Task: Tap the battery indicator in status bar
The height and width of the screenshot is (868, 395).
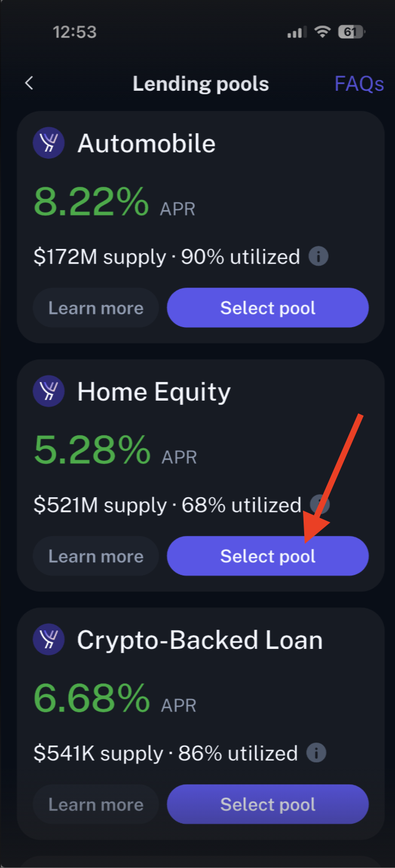Action: (x=352, y=32)
